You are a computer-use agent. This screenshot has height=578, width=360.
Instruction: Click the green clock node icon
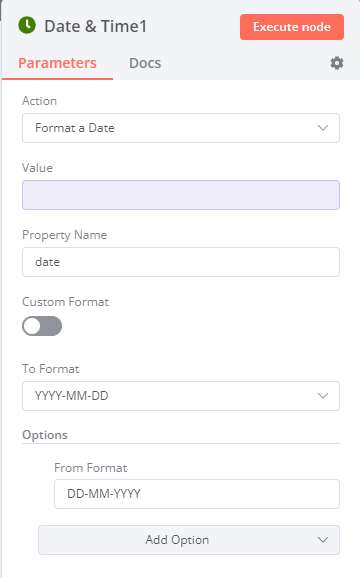coord(27,25)
